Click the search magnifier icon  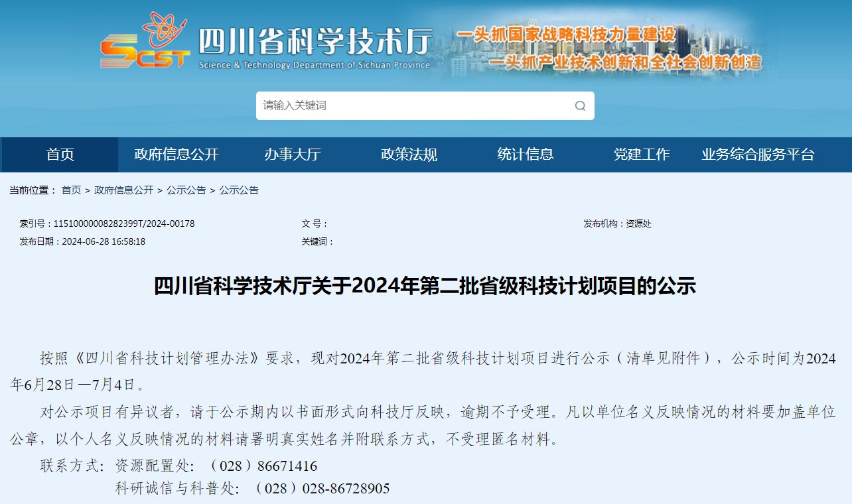[579, 105]
